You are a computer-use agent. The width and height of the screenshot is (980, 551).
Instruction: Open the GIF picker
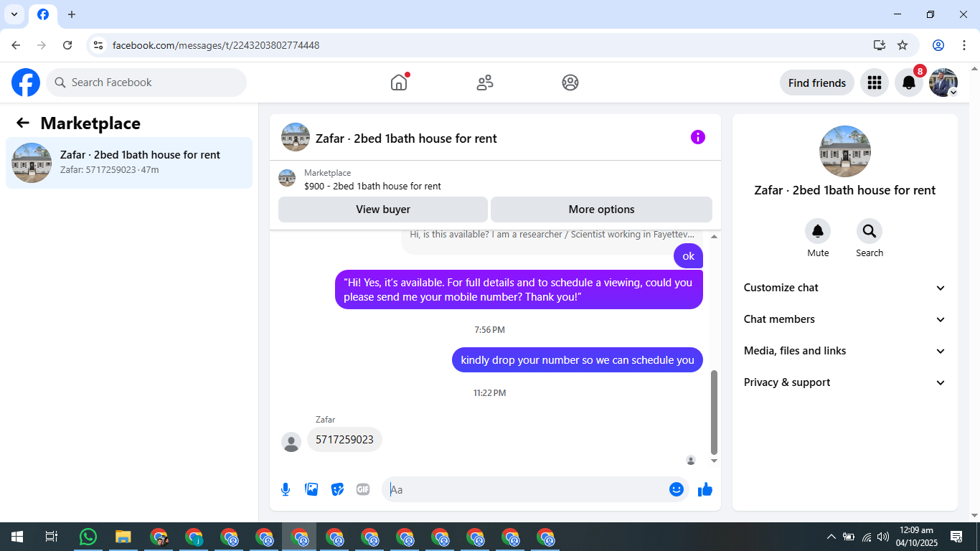click(x=363, y=489)
